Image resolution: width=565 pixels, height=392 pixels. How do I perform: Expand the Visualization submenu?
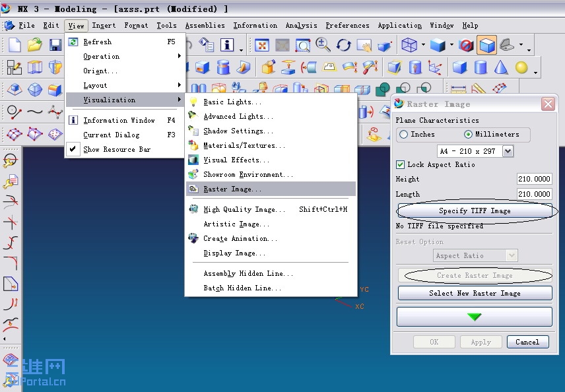click(125, 100)
